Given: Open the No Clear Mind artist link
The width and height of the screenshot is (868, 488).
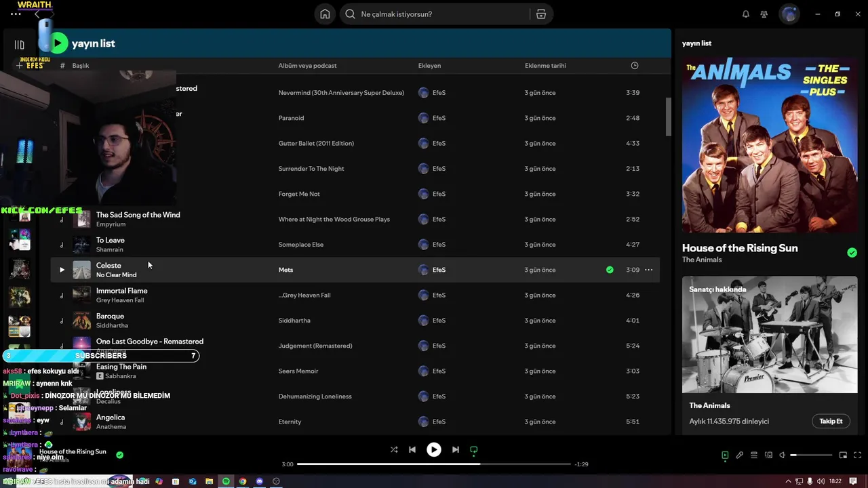Looking at the screenshot, I should coord(116,275).
